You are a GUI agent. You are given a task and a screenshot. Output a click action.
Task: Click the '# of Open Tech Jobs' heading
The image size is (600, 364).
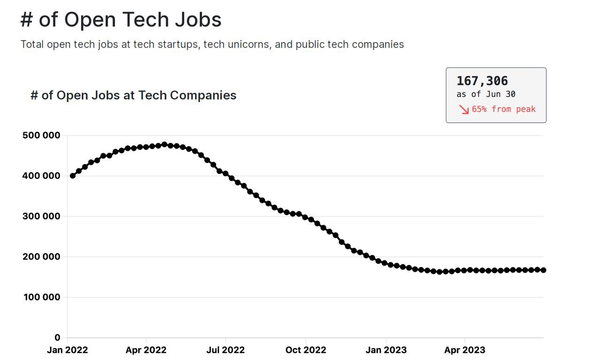click(x=121, y=20)
